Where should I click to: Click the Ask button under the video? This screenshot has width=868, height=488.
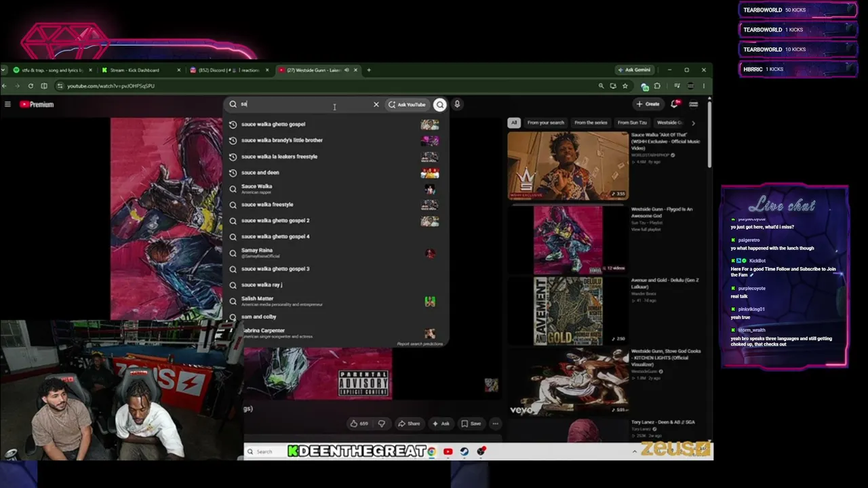pyautogui.click(x=441, y=424)
